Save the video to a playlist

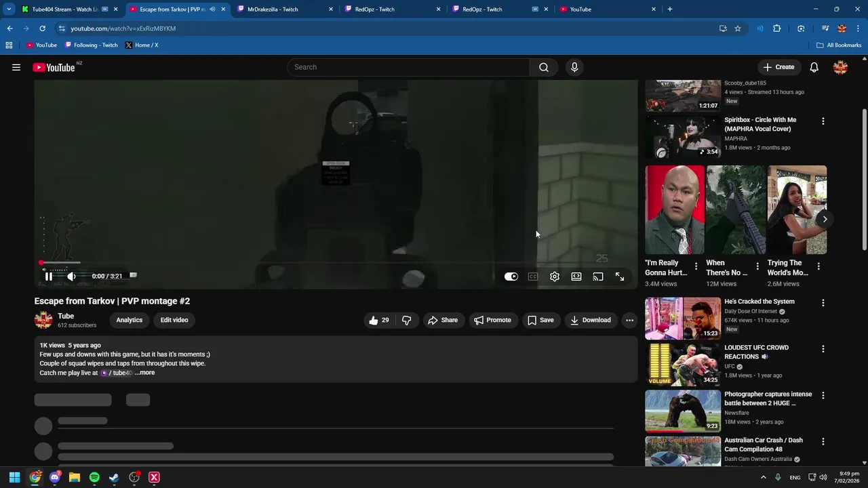[x=540, y=320]
